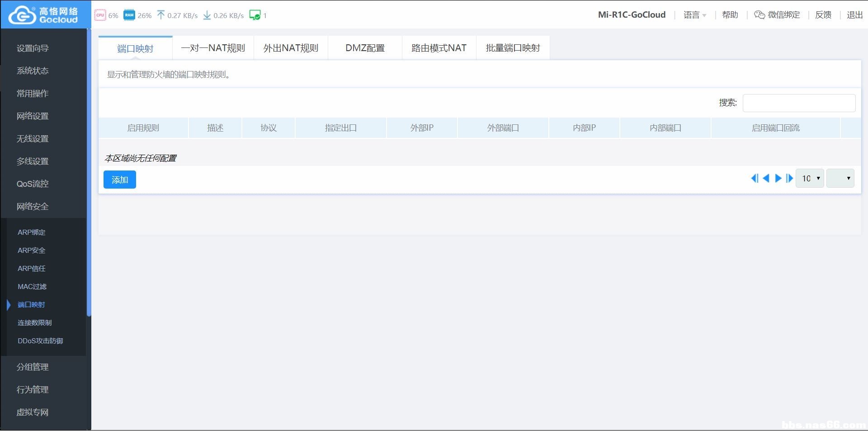Go to the first page arrow
Viewport: 868px width, 431px height.
click(754, 178)
